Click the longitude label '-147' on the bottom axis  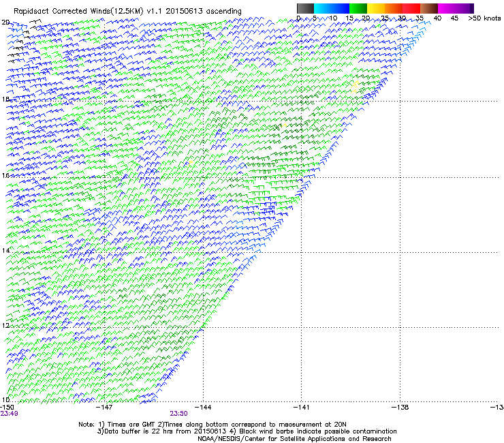coord(104,408)
